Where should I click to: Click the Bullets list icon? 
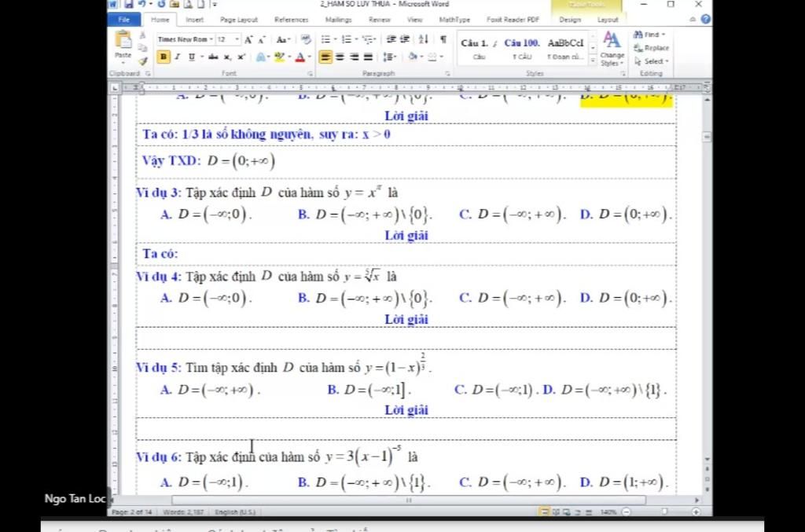coord(325,39)
